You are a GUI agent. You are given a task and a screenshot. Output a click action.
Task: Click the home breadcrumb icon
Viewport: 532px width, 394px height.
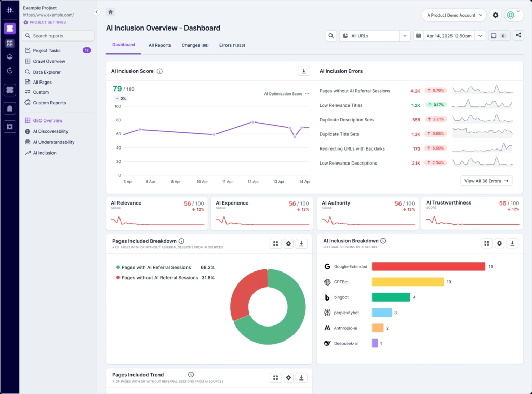(x=110, y=11)
